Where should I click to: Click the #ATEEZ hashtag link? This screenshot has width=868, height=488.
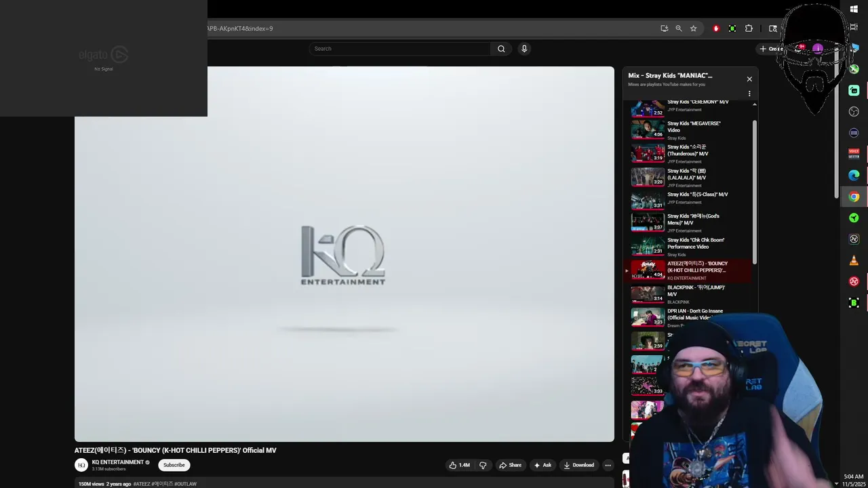tap(142, 484)
